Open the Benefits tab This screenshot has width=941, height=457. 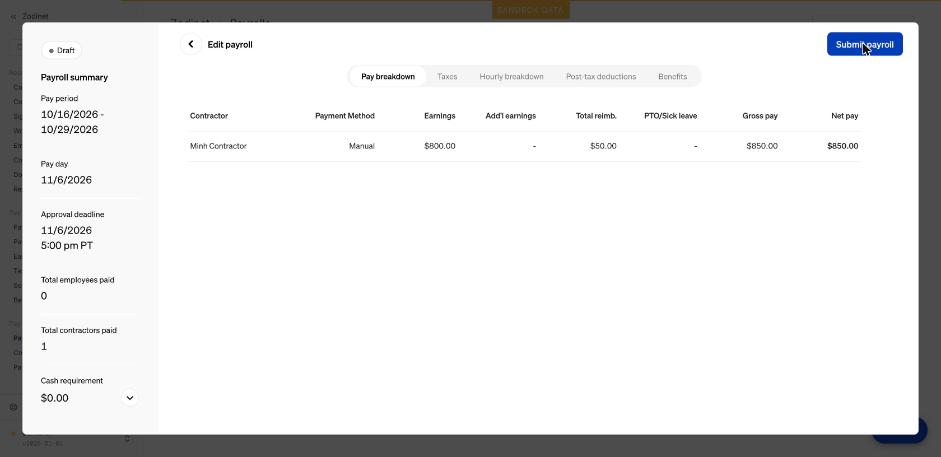click(672, 77)
